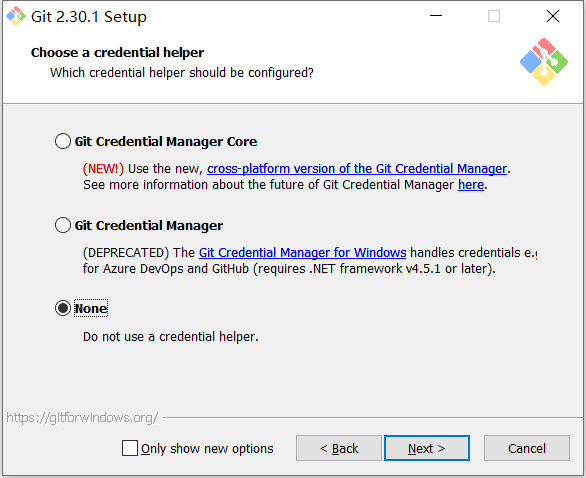
Task: Follow the 'here' link for more information
Action: click(x=471, y=185)
